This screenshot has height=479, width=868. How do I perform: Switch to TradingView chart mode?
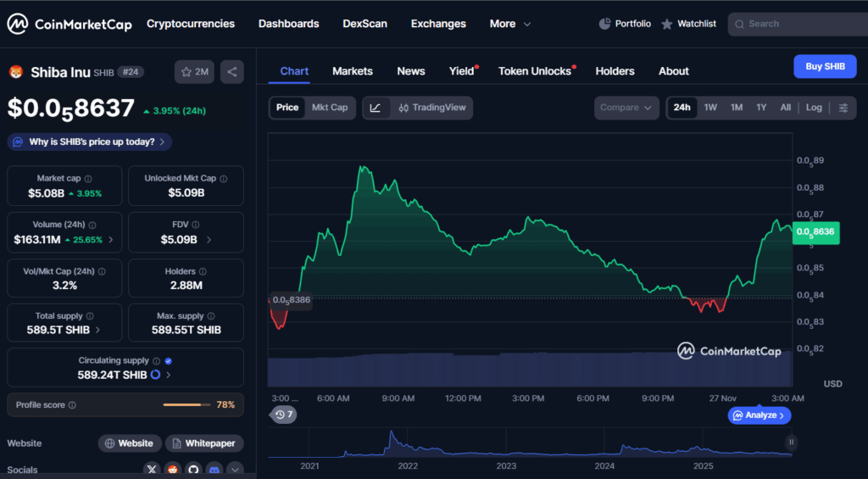pos(432,108)
